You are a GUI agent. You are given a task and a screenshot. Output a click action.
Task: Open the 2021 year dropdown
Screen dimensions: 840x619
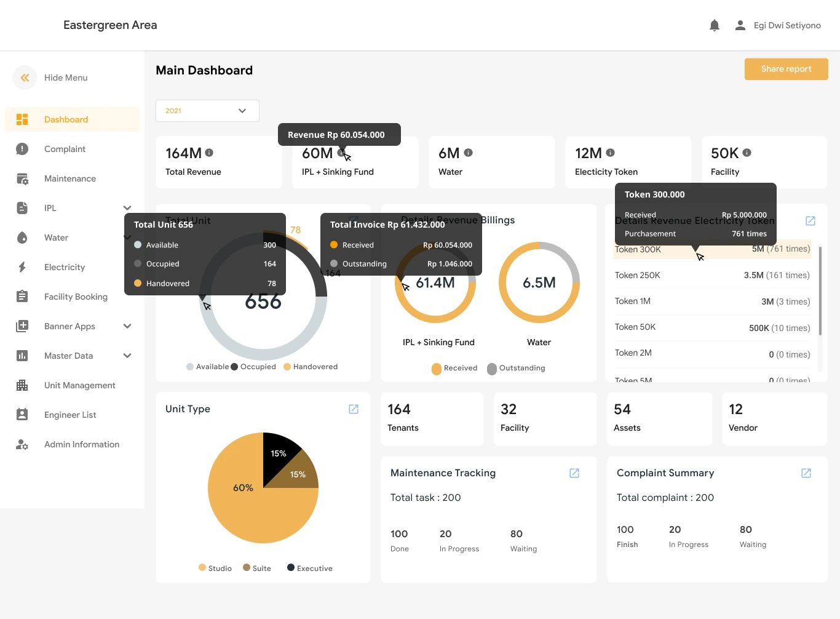(x=207, y=110)
